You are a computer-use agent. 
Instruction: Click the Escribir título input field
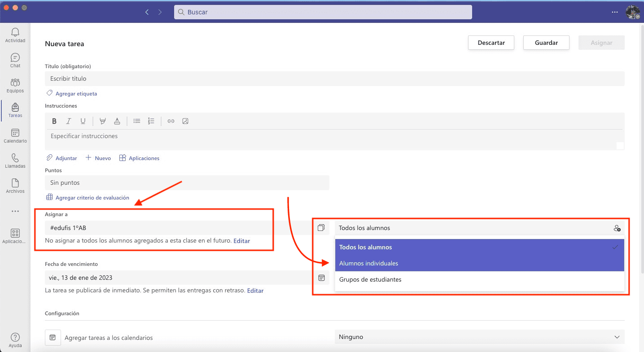(334, 78)
